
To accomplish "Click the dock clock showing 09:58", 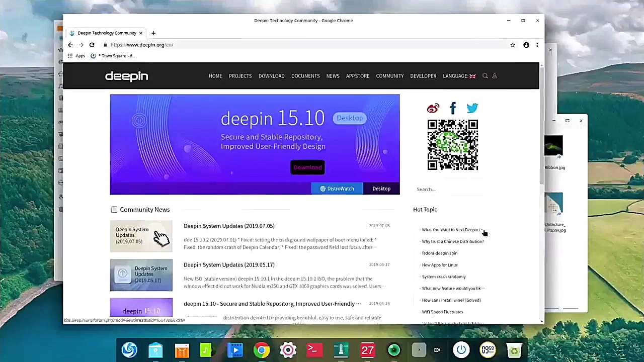I will pyautogui.click(x=488, y=350).
